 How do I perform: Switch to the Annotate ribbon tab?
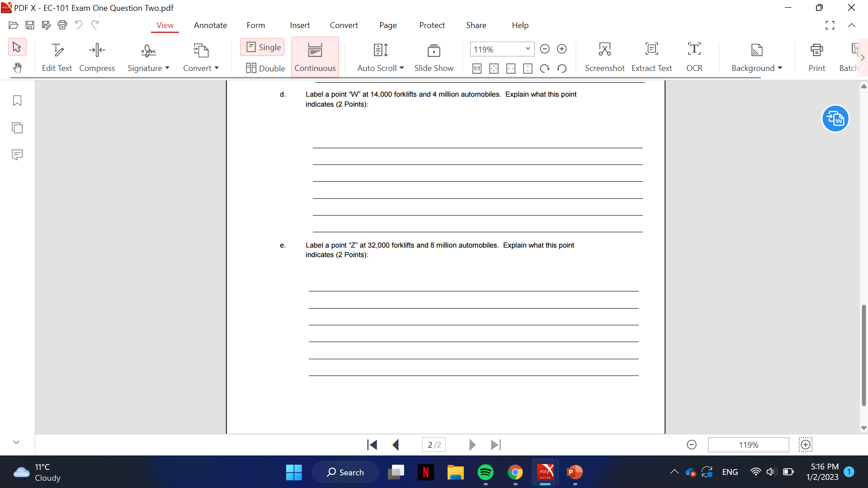[x=210, y=25]
